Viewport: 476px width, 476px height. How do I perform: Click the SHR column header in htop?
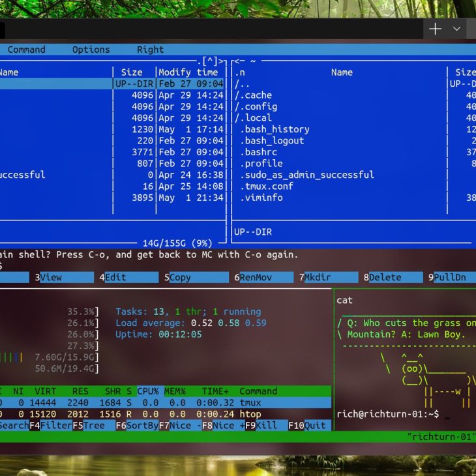point(113,391)
